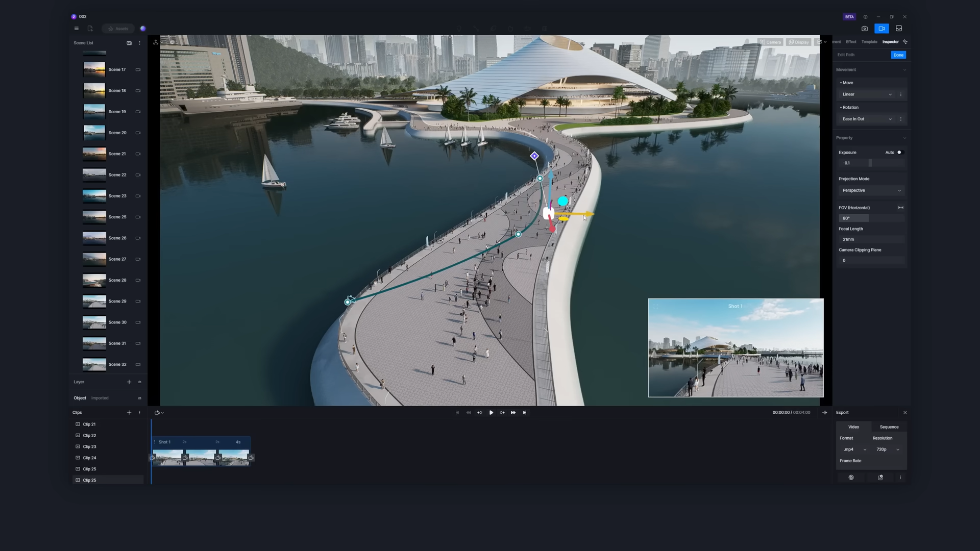Switch to the Effect tab
This screenshot has width=980, height=551.
[x=851, y=42]
